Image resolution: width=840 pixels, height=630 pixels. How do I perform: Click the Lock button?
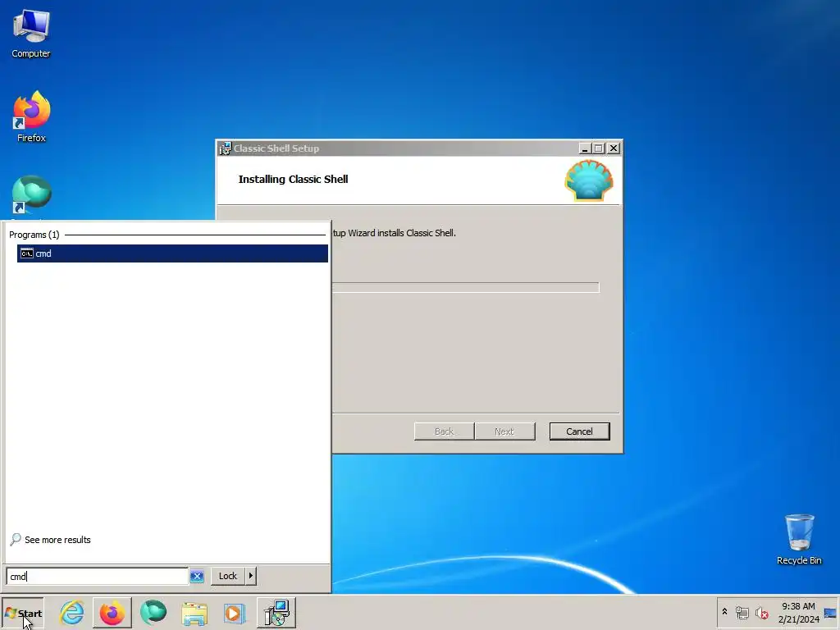pyautogui.click(x=228, y=576)
